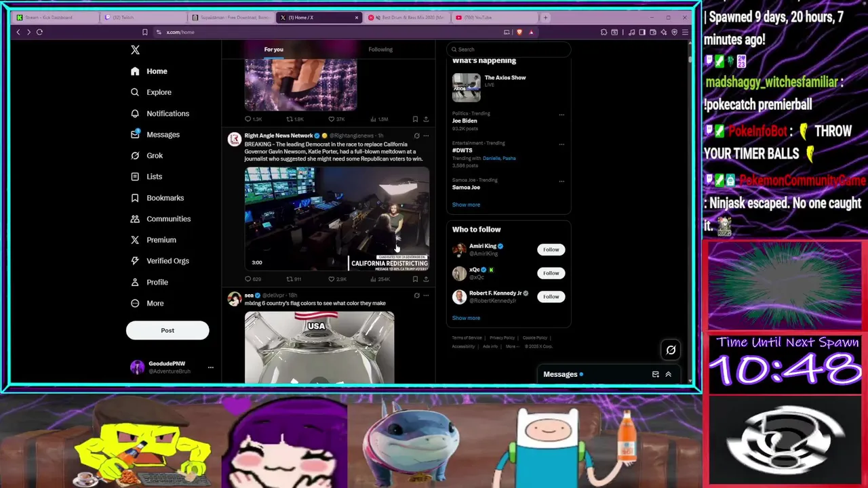The width and height of the screenshot is (868, 488).
Task: Bookmark the top post with 1.5M views
Action: 415,119
